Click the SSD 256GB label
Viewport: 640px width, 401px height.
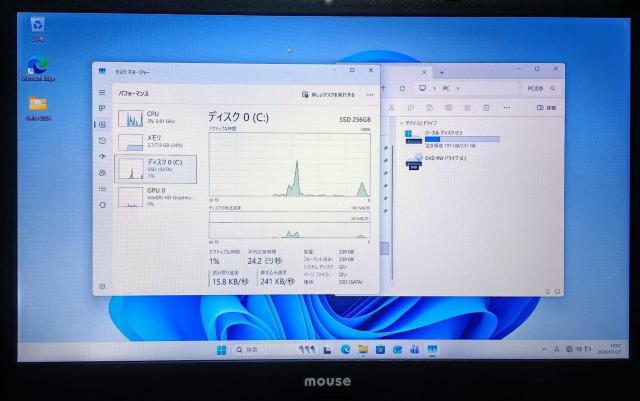point(355,120)
